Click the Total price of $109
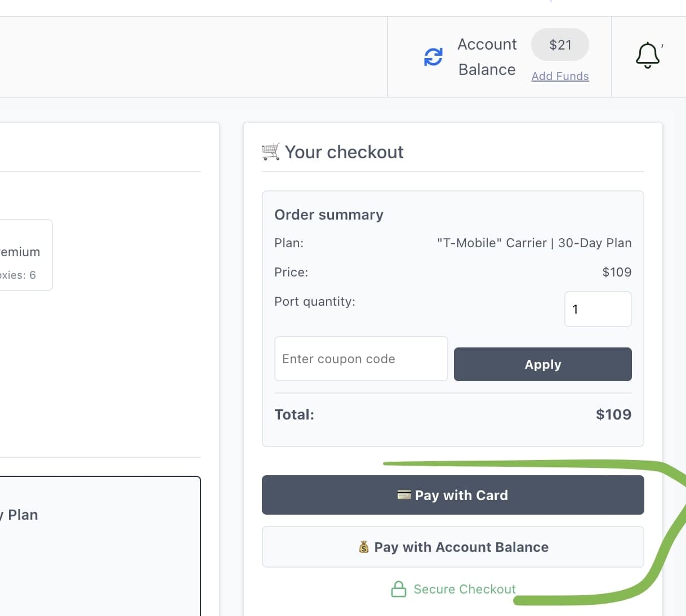 (x=613, y=414)
